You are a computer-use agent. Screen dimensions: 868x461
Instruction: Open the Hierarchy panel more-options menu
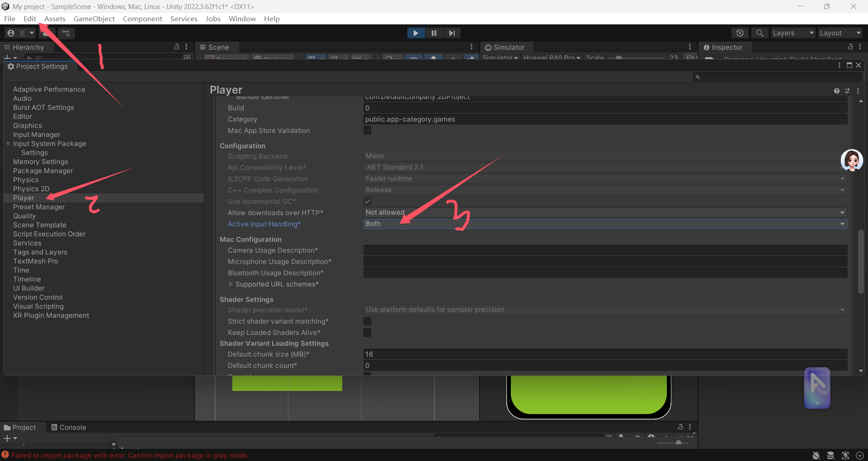point(186,47)
